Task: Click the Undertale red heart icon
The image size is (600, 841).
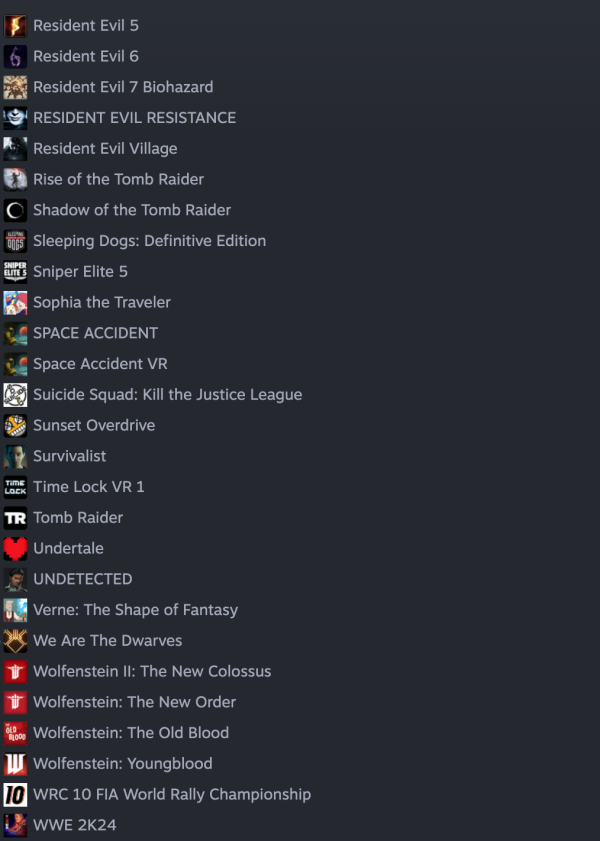Action: 15,548
